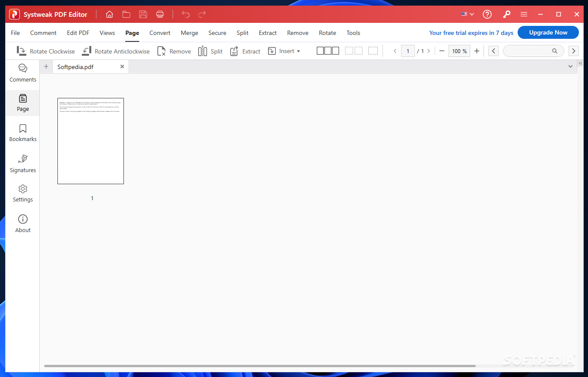Switch to Views tab
This screenshot has width=588, height=377.
point(107,33)
